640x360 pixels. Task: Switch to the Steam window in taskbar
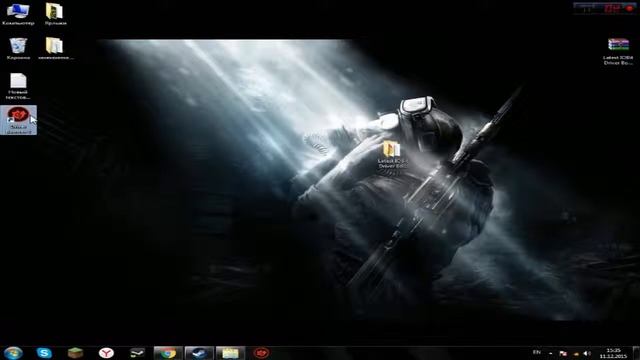199,353
